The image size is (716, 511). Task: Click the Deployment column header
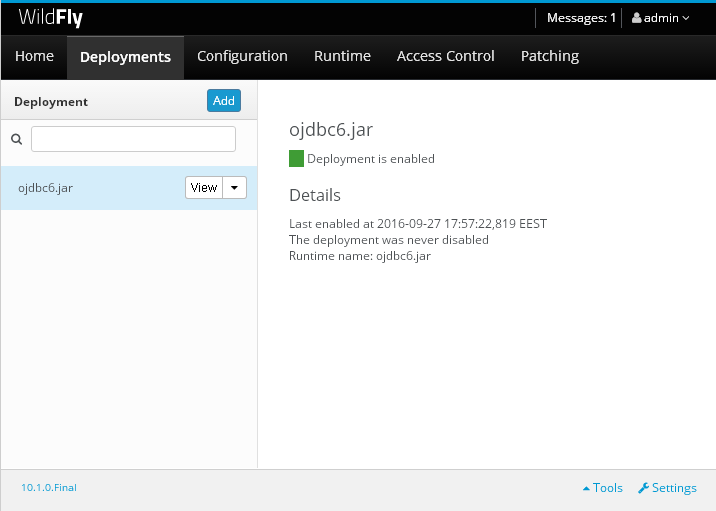click(x=51, y=102)
